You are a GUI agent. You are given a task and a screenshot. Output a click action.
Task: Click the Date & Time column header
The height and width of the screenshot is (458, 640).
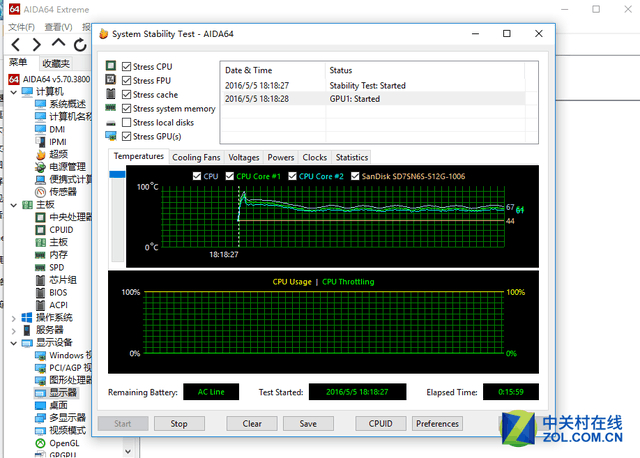click(273, 70)
